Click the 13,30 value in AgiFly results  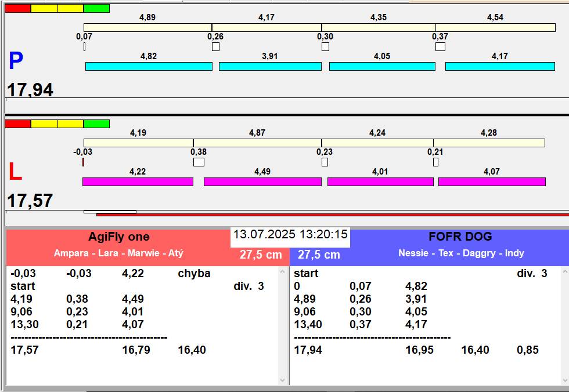tap(24, 324)
